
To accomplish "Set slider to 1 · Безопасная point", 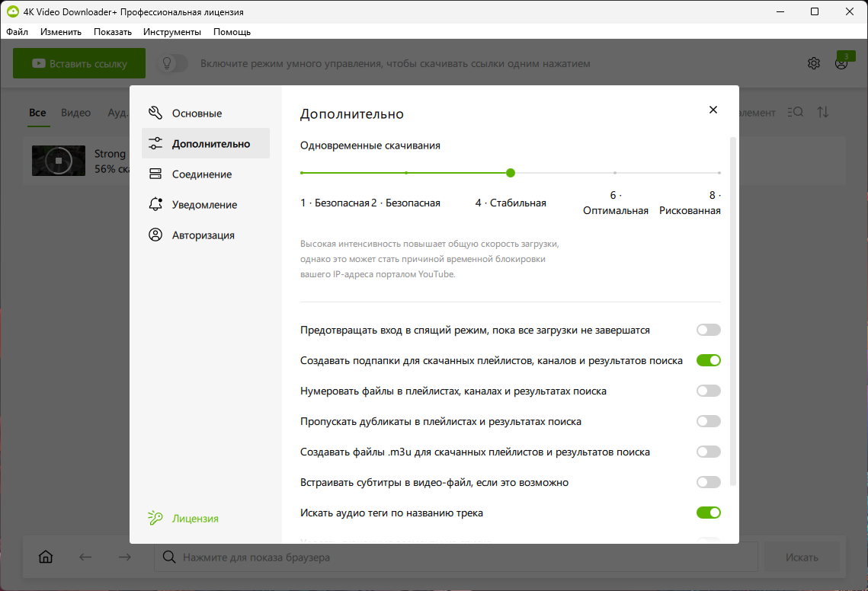I will click(302, 173).
